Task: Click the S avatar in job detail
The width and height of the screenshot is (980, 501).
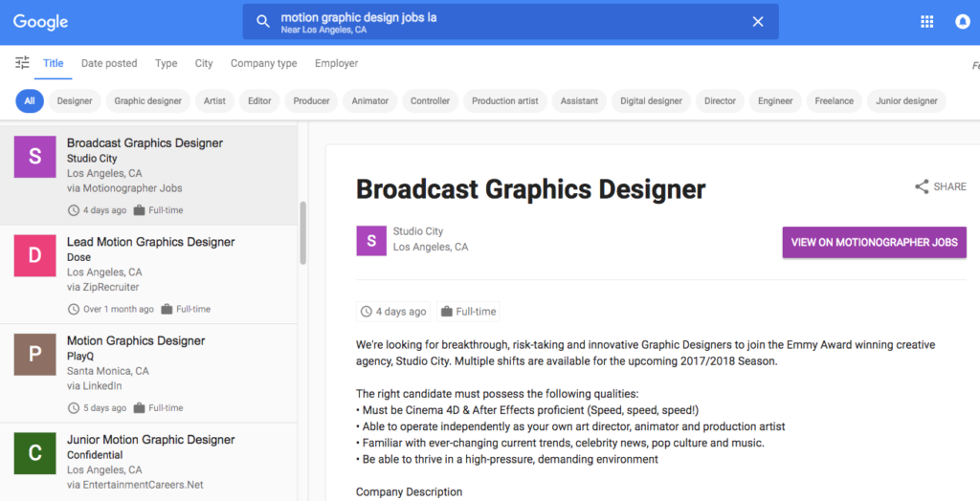Action: [x=371, y=241]
